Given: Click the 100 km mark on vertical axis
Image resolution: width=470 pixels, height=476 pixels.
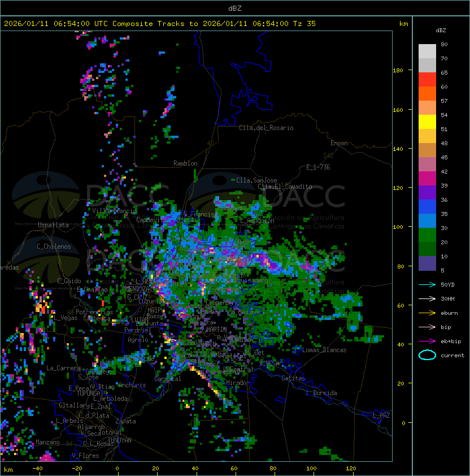Looking at the screenshot, I should (x=398, y=227).
